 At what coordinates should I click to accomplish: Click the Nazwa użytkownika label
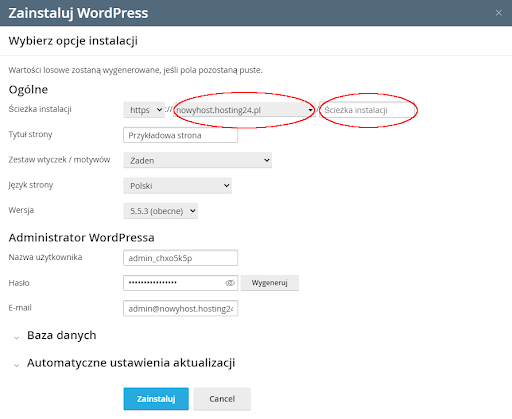point(45,257)
